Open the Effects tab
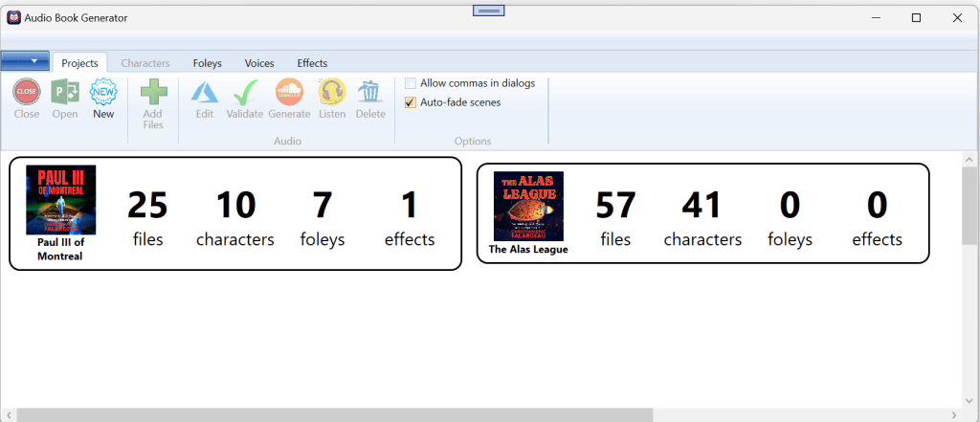Image resolution: width=980 pixels, height=422 pixels. pos(312,63)
